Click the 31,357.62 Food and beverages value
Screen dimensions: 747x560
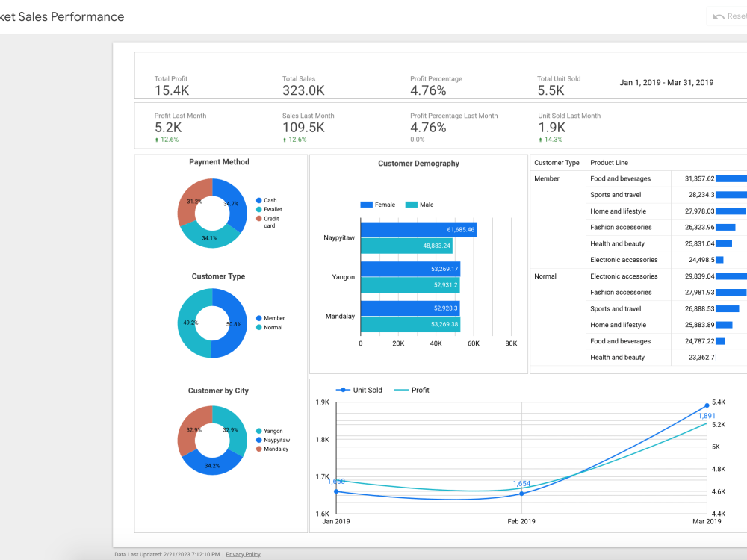pos(699,178)
